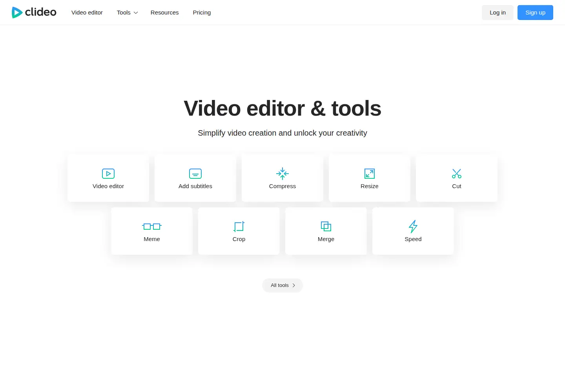Click the 'Merge' card label
Viewport: 565px width, 392px height.
pos(326,239)
